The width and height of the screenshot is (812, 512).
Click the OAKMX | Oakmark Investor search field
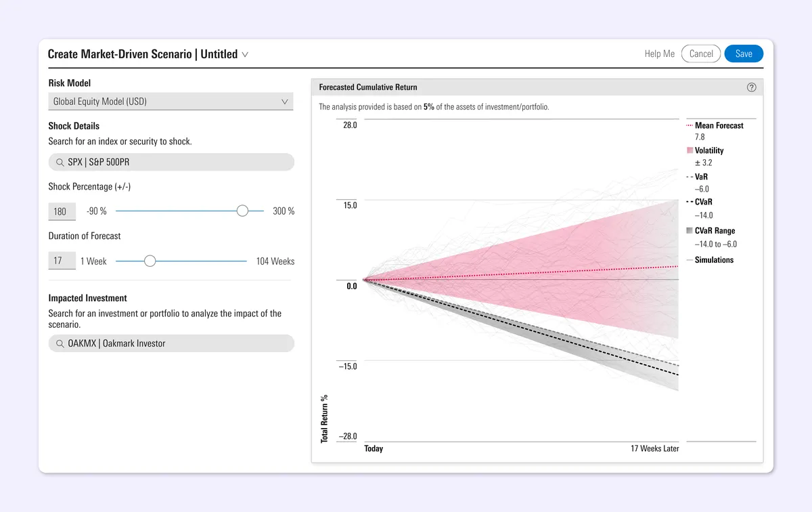(x=171, y=343)
